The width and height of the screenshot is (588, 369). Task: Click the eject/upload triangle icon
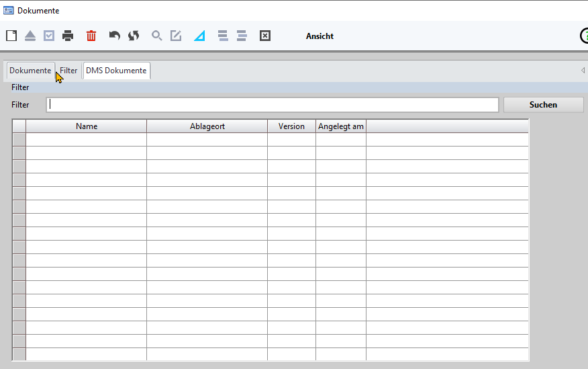pos(30,36)
